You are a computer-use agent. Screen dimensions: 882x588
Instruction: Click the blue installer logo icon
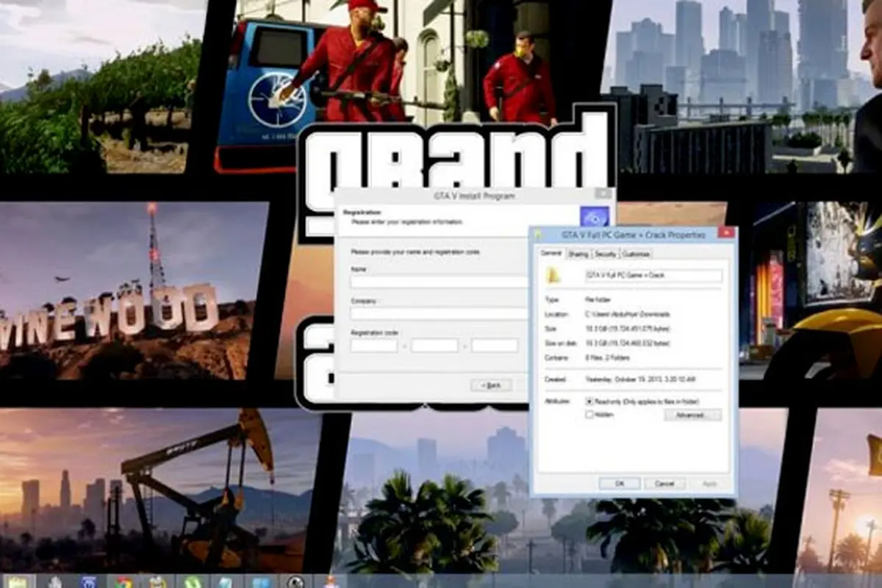click(x=594, y=218)
